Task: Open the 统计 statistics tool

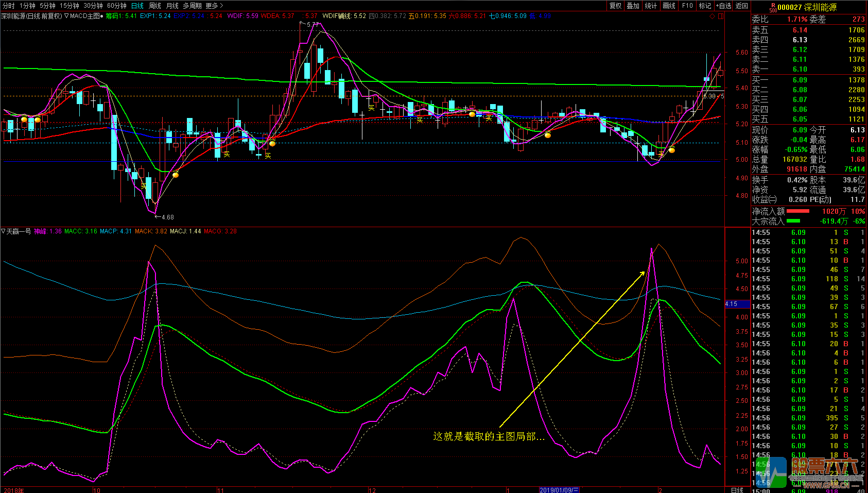Action: [651, 6]
